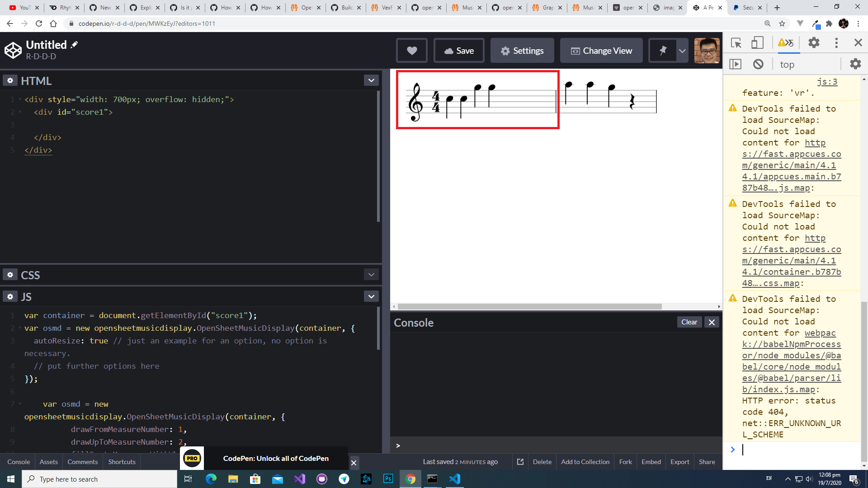Open the Export menu
Viewport: 868px width, 488px height.
[x=679, y=462]
